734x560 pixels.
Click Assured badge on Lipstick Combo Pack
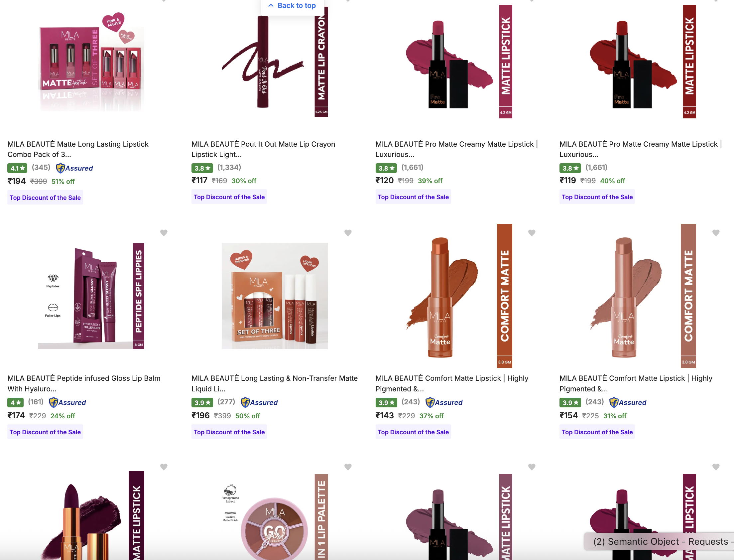pyautogui.click(x=74, y=168)
